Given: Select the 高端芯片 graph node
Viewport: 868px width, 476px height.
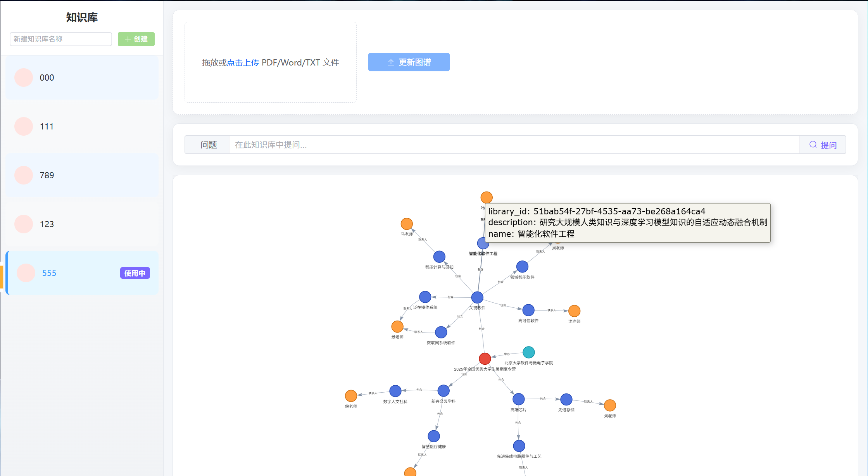Looking at the screenshot, I should pos(519,399).
